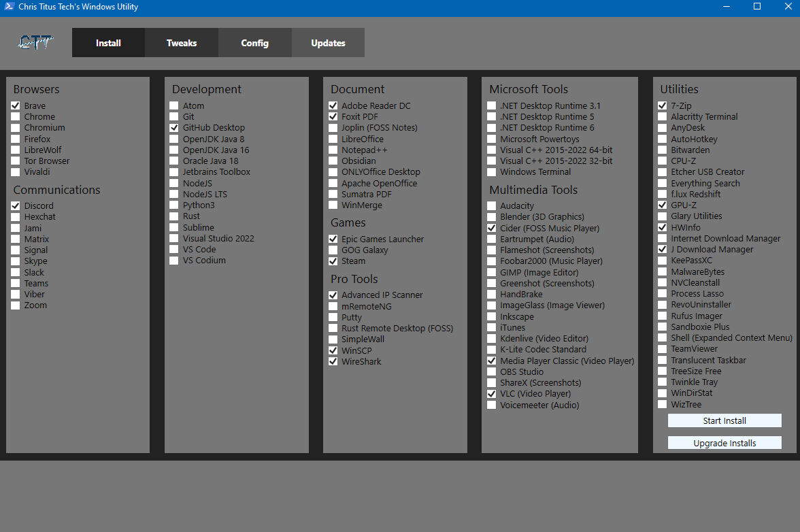This screenshot has width=800, height=532.
Task: Uncheck Cider (FOSS Music Player) checkbox
Action: [491, 228]
